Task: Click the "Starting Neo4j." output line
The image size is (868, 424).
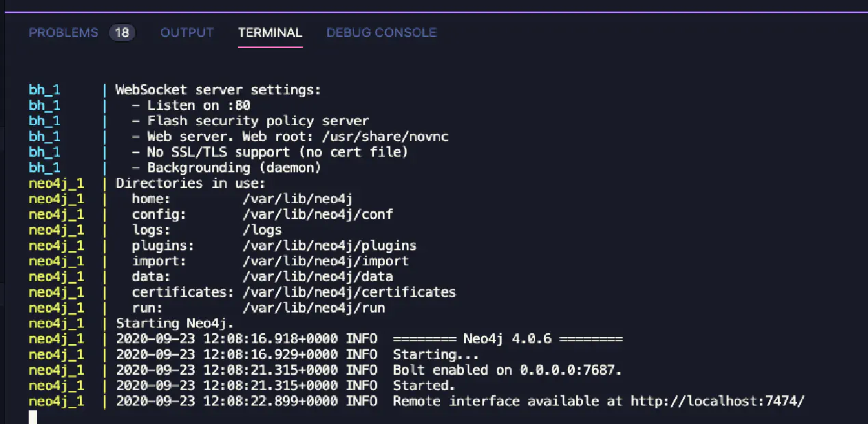Action: click(x=175, y=323)
